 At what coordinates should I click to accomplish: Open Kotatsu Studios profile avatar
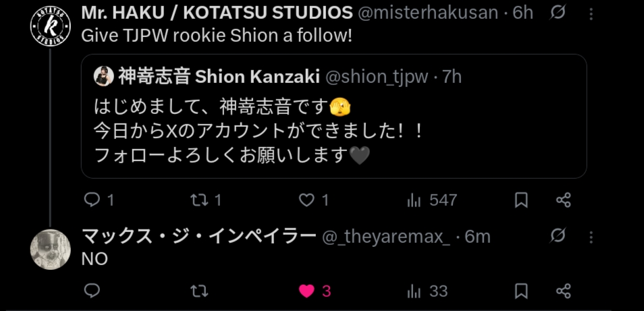click(x=51, y=26)
